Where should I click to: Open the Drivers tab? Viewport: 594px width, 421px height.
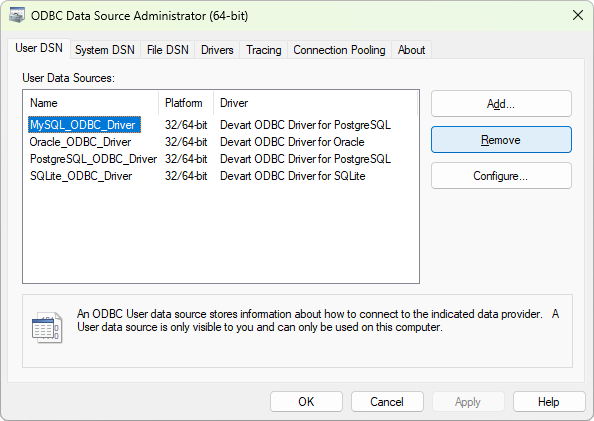coord(217,50)
